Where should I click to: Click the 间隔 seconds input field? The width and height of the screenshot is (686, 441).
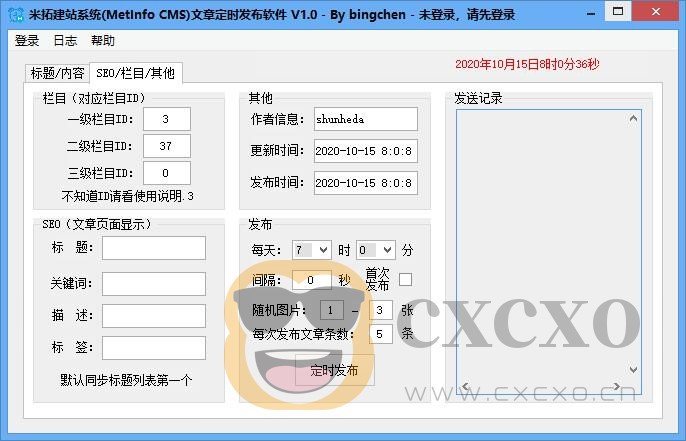click(312, 280)
